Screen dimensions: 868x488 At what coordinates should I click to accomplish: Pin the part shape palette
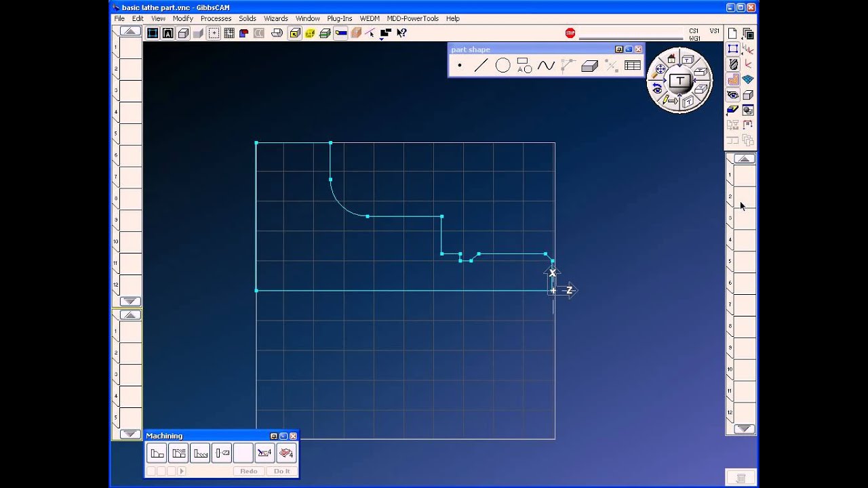[x=619, y=49]
